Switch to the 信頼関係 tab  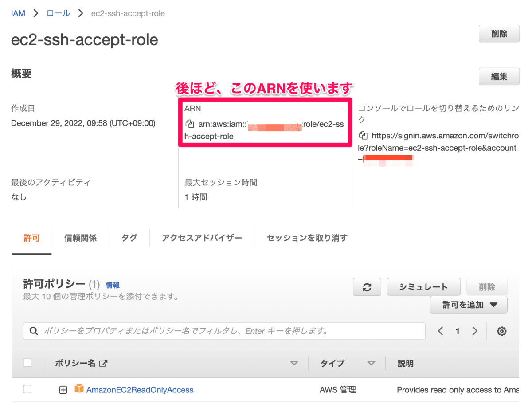point(80,238)
